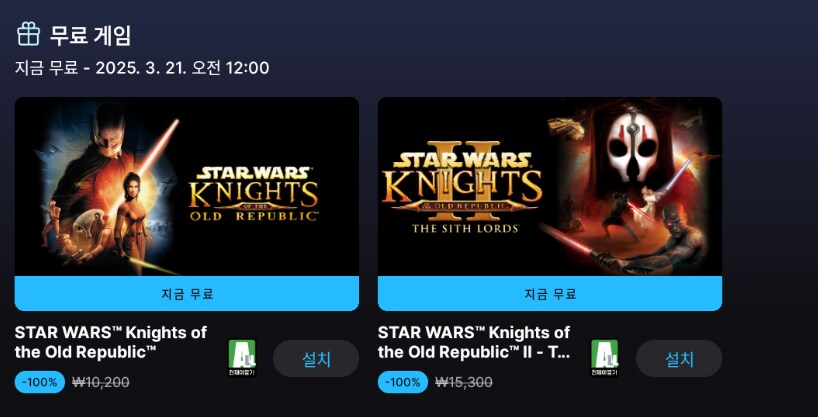Viewport: 818px width, 417px height.
Task: Click the -100% badge next to ₩10,200
Action: click(41, 382)
